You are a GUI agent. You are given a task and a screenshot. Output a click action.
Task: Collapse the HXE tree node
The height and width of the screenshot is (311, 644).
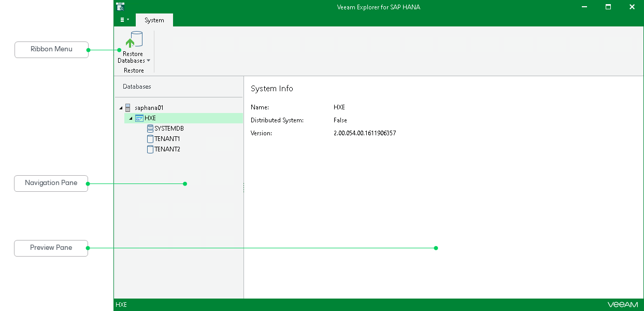[131, 118]
